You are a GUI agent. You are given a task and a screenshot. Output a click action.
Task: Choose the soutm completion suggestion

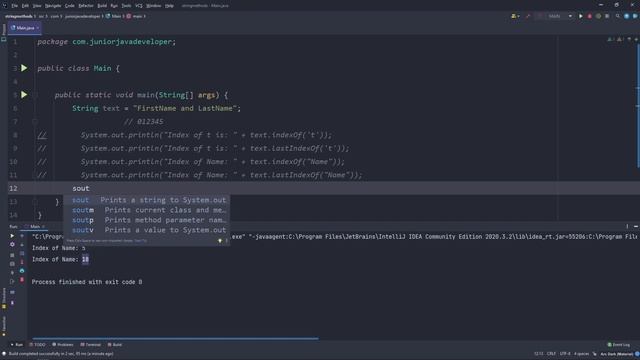[146, 210]
